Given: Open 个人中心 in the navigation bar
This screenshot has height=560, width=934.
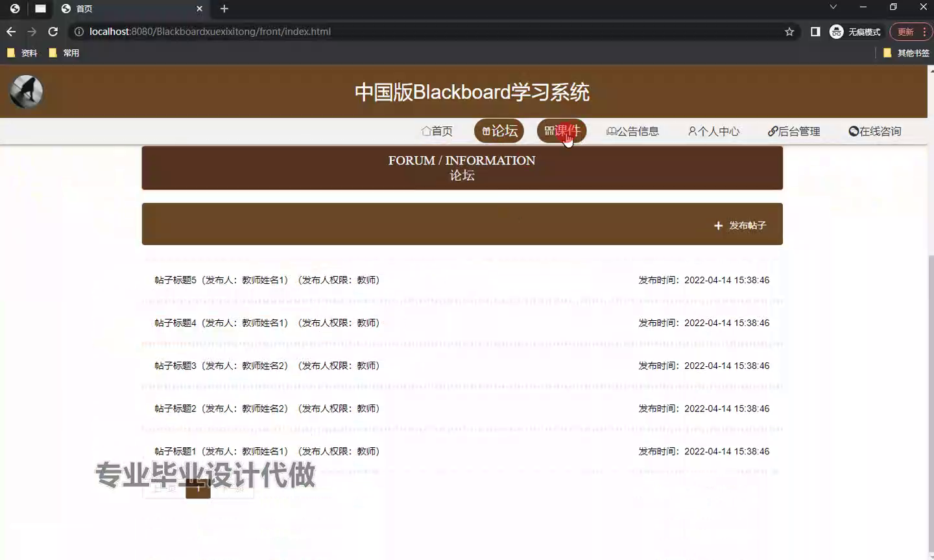Looking at the screenshot, I should click(713, 131).
